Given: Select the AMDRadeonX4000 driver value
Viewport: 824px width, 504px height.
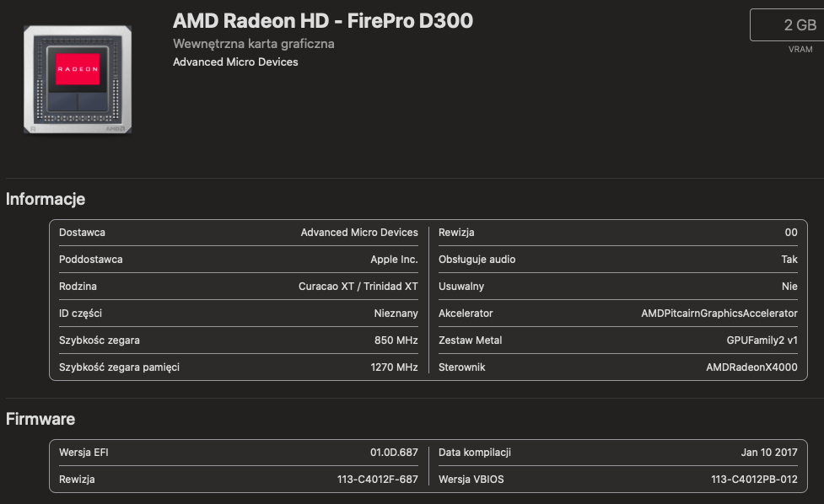Looking at the screenshot, I should tap(751, 367).
